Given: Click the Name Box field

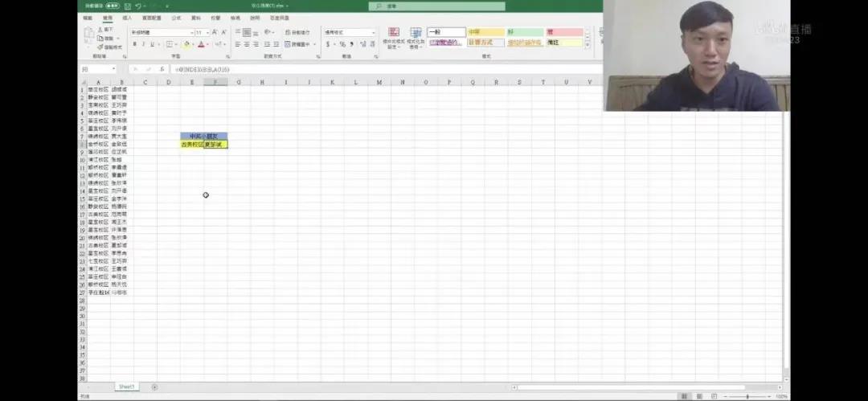Looking at the screenshot, I should (x=98, y=69).
